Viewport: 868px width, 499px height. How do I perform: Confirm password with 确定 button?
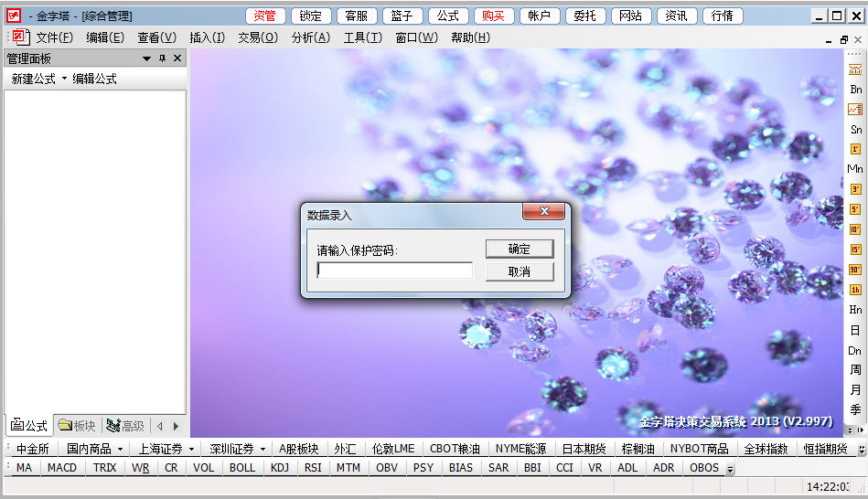520,249
